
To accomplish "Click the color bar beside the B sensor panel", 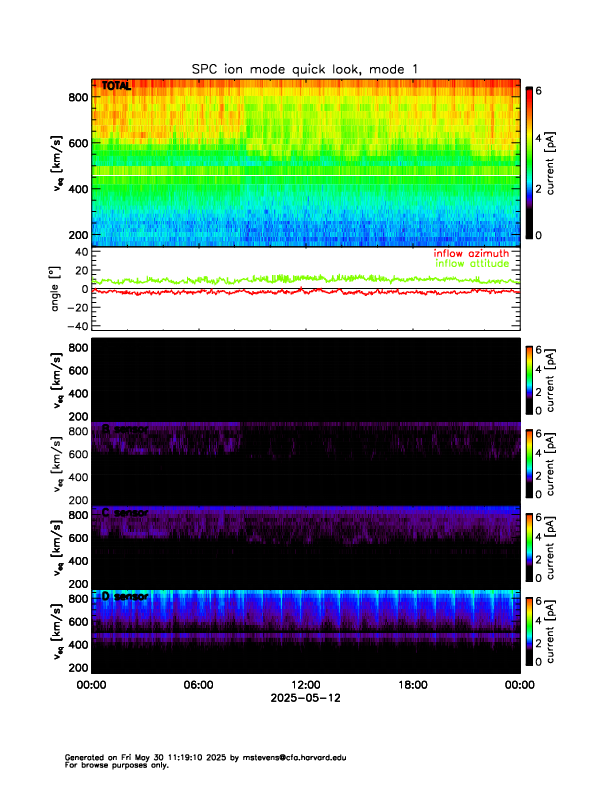I will coord(529,463).
